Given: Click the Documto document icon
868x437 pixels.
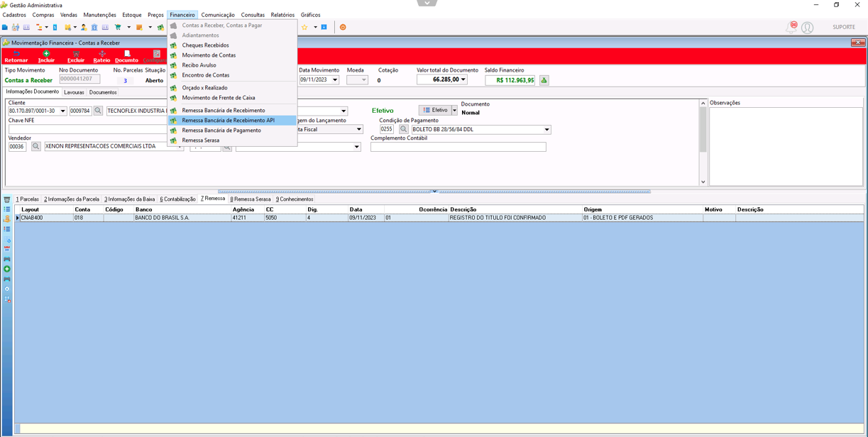Looking at the screenshot, I should [x=127, y=54].
